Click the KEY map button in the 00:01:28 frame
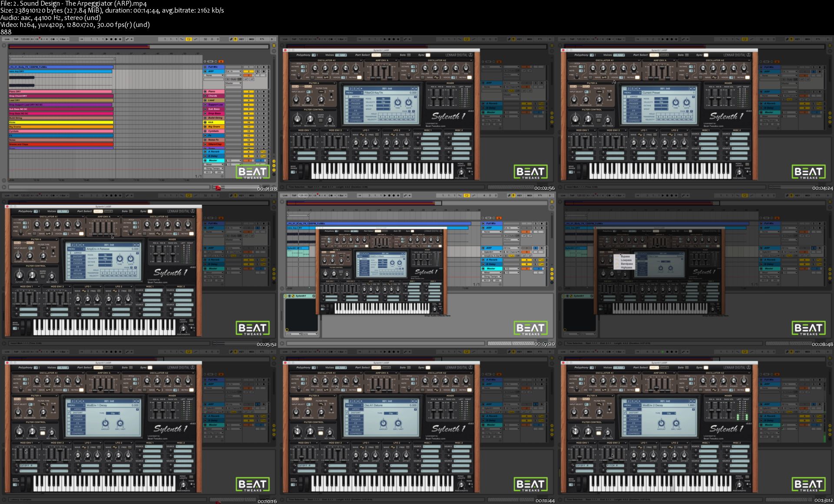834x504 pixels. tap(242, 39)
